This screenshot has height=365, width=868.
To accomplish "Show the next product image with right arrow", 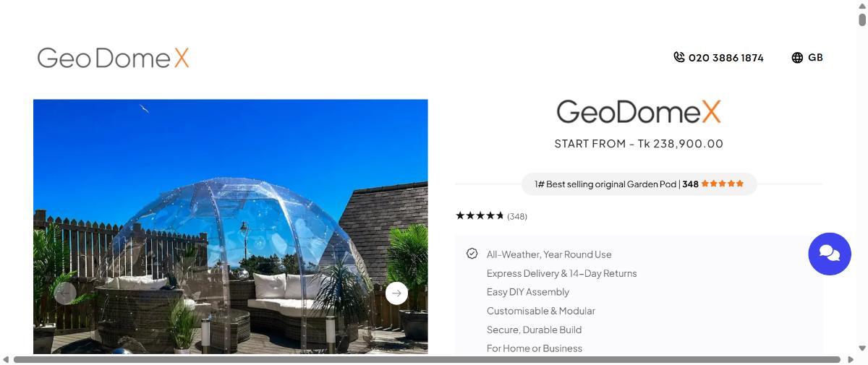I will click(x=396, y=293).
